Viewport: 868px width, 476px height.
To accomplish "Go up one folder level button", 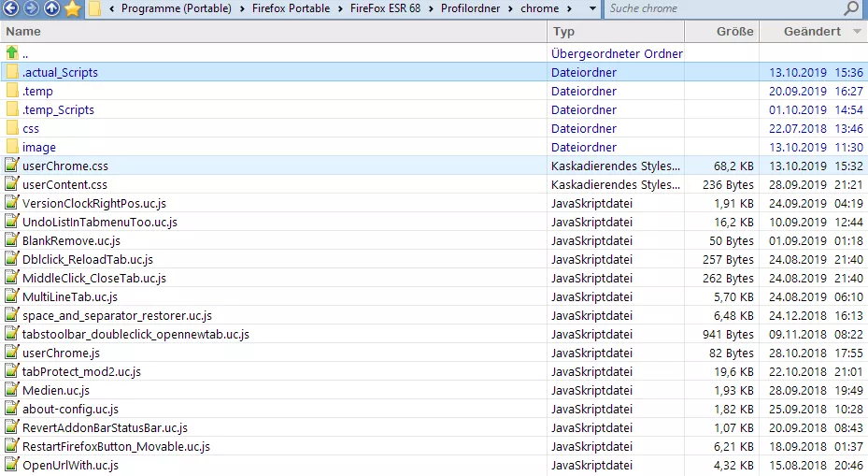I will 51,9.
